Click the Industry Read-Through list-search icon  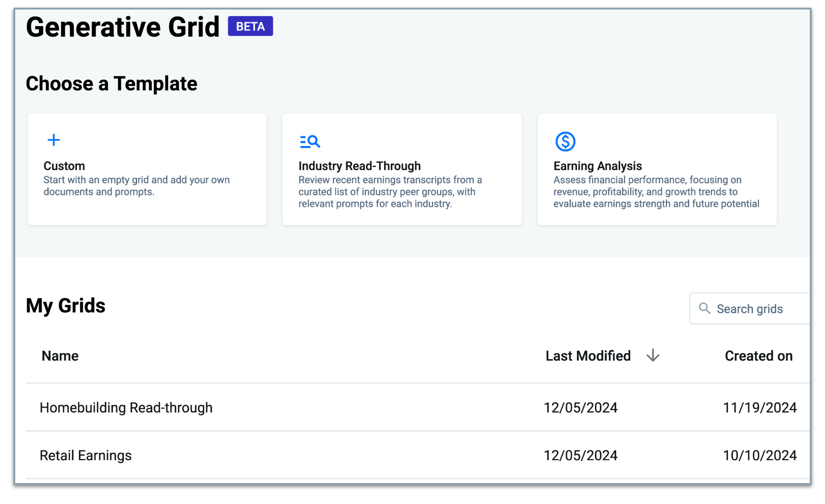(310, 142)
